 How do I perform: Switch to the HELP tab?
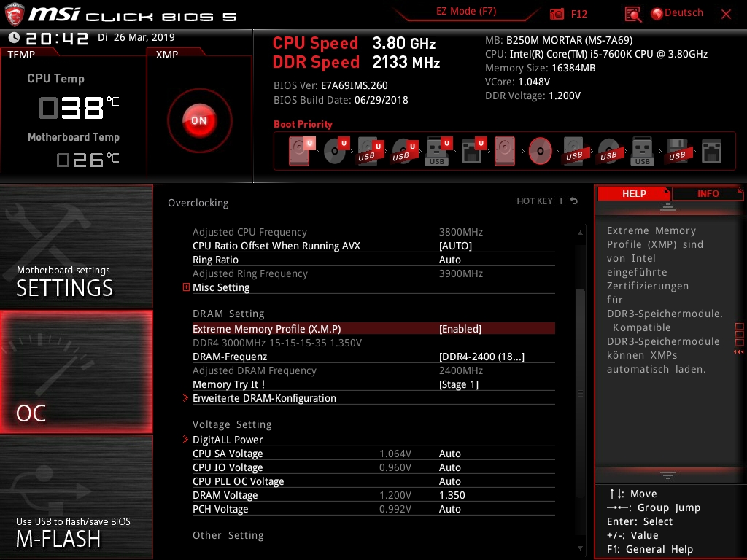[x=634, y=193]
